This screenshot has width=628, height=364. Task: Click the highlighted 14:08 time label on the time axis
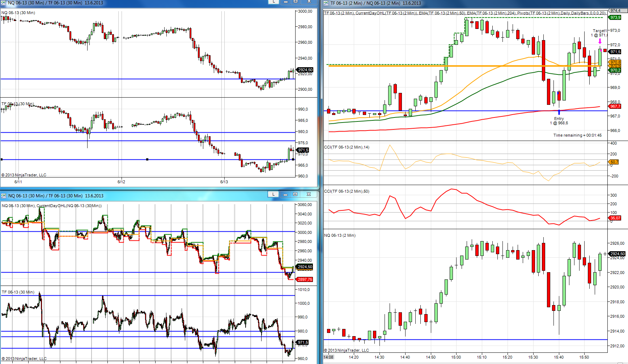click(328, 357)
